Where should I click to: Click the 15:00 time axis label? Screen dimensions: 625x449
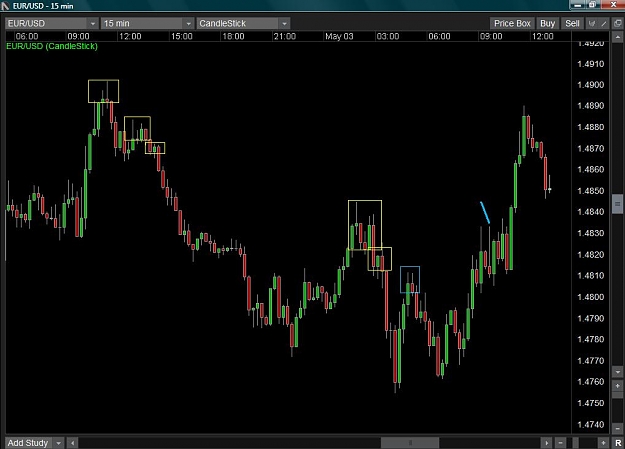(x=181, y=36)
